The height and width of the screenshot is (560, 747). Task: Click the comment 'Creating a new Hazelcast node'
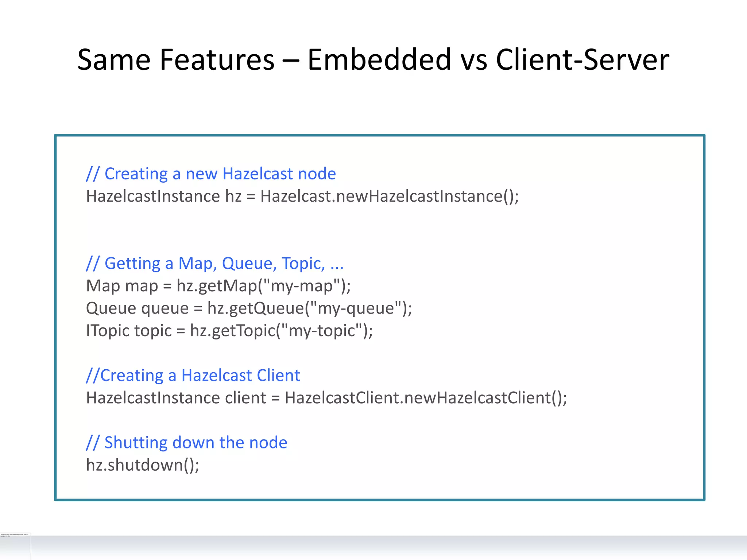click(211, 174)
